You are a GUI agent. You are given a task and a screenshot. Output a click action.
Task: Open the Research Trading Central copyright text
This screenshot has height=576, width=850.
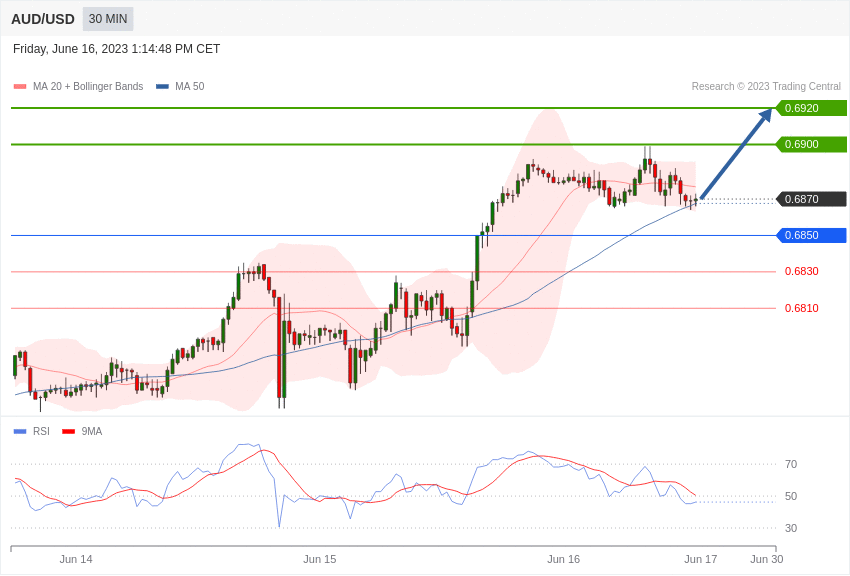tap(766, 87)
